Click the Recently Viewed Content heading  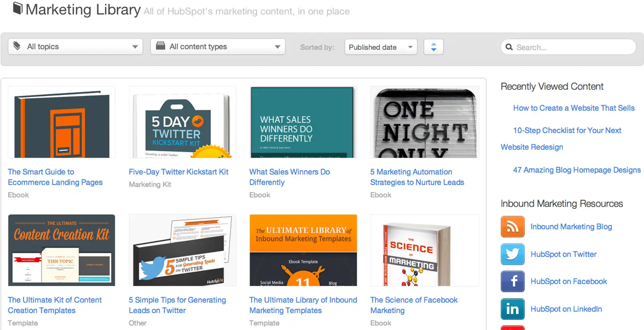[552, 87]
